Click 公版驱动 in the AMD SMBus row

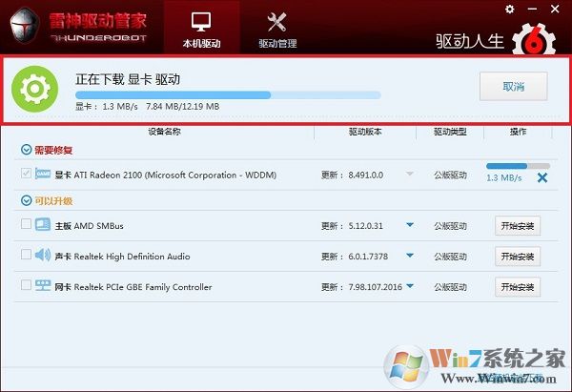[450, 226]
